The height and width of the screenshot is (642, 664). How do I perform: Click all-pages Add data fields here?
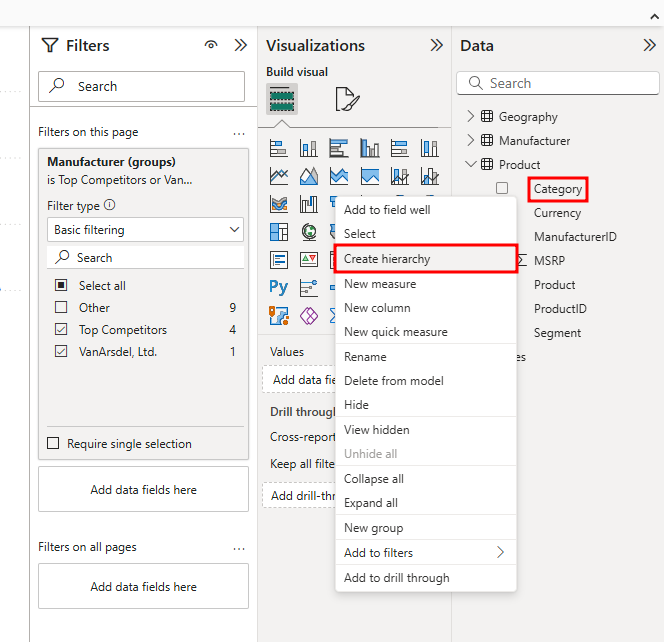(x=143, y=587)
